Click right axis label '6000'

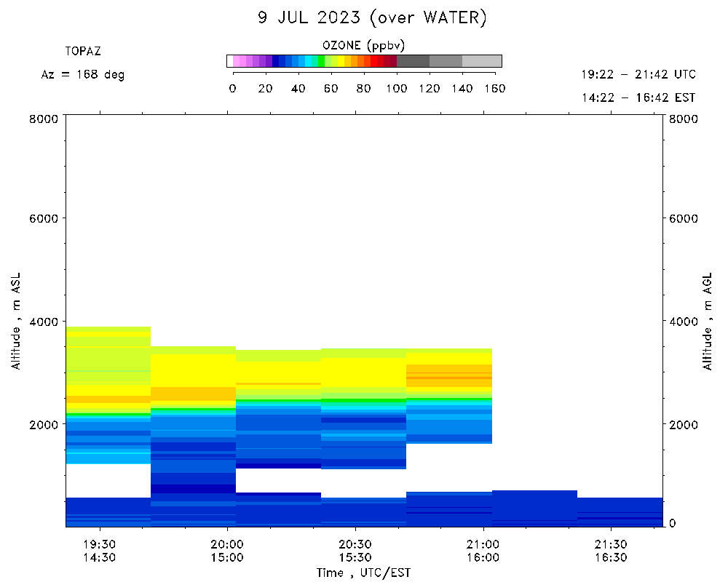coord(684,218)
